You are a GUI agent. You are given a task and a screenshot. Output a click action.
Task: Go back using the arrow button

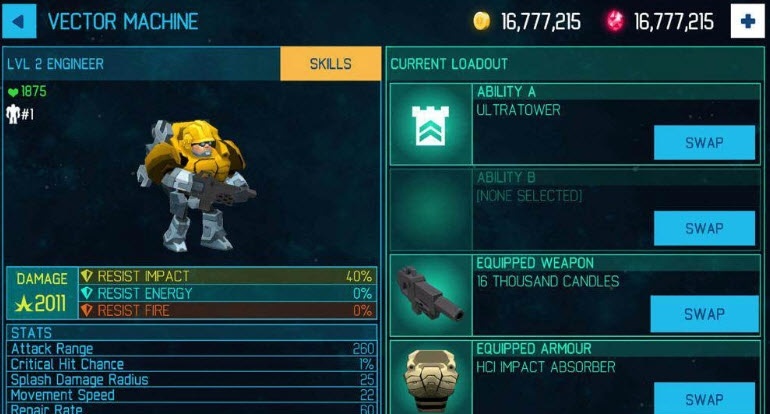(x=19, y=21)
